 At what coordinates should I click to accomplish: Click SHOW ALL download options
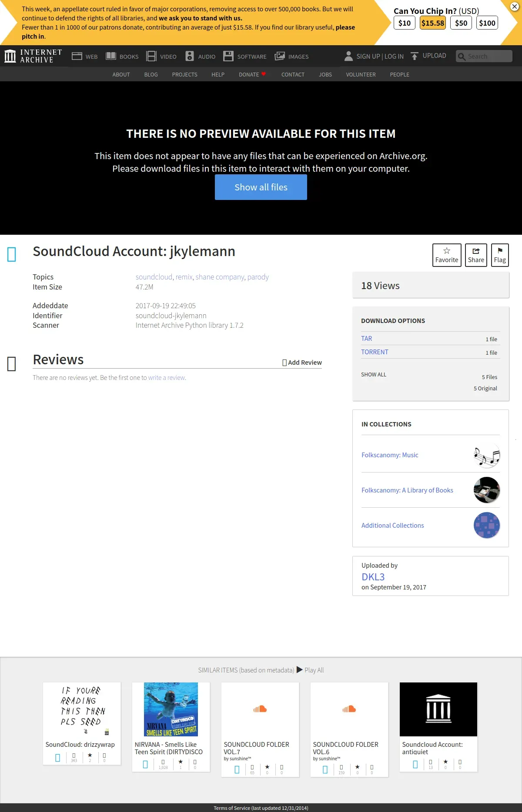click(374, 375)
